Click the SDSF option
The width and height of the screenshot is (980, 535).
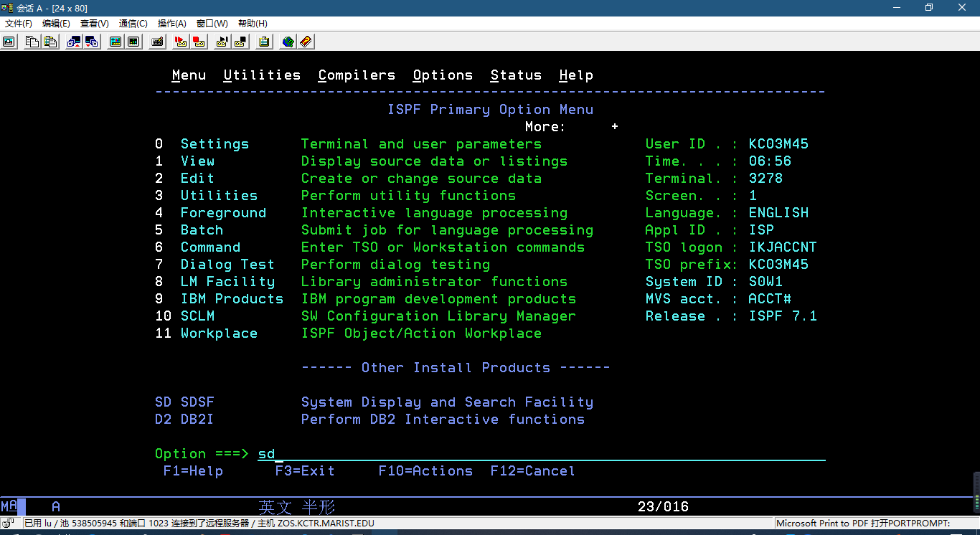pyautogui.click(x=197, y=402)
